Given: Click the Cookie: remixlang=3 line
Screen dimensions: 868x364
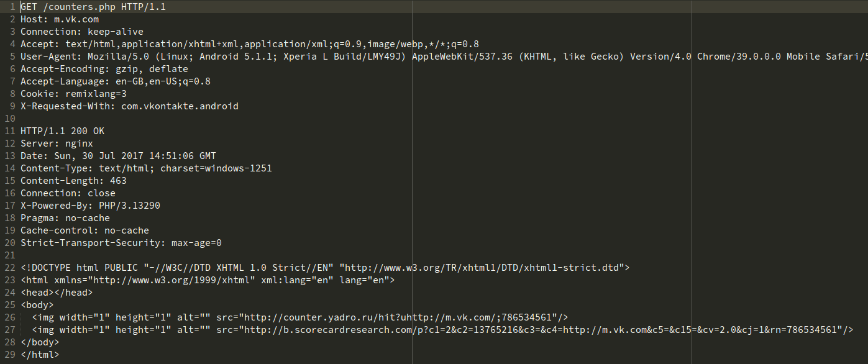Looking at the screenshot, I should [x=73, y=94].
